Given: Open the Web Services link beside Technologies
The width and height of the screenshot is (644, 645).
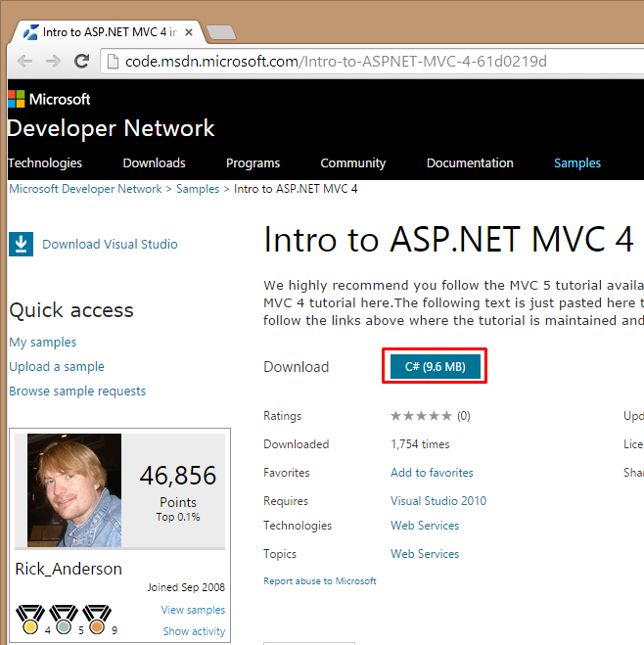Looking at the screenshot, I should point(425,526).
